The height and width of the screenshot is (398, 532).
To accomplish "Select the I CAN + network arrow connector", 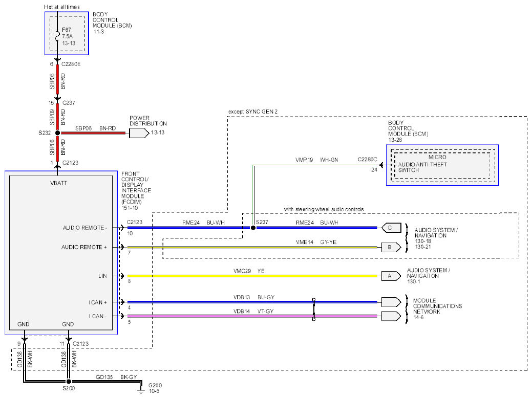I will (x=391, y=302).
